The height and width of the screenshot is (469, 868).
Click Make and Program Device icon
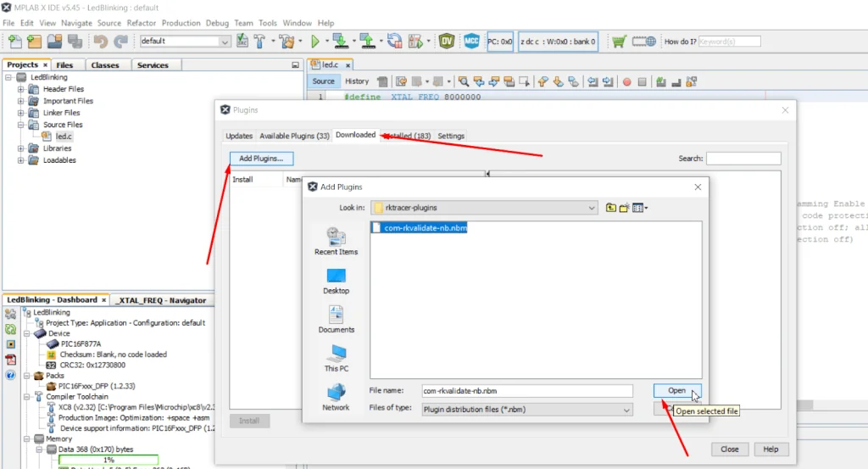tap(341, 41)
